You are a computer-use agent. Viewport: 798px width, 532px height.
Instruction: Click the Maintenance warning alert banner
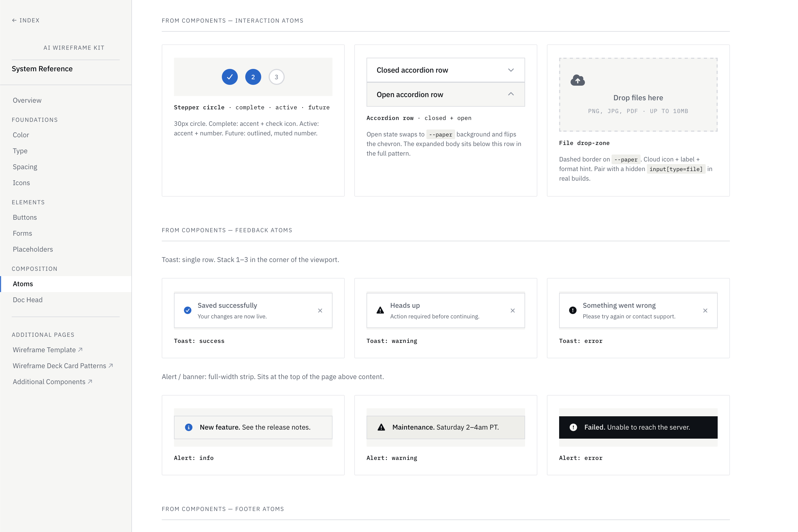click(446, 427)
